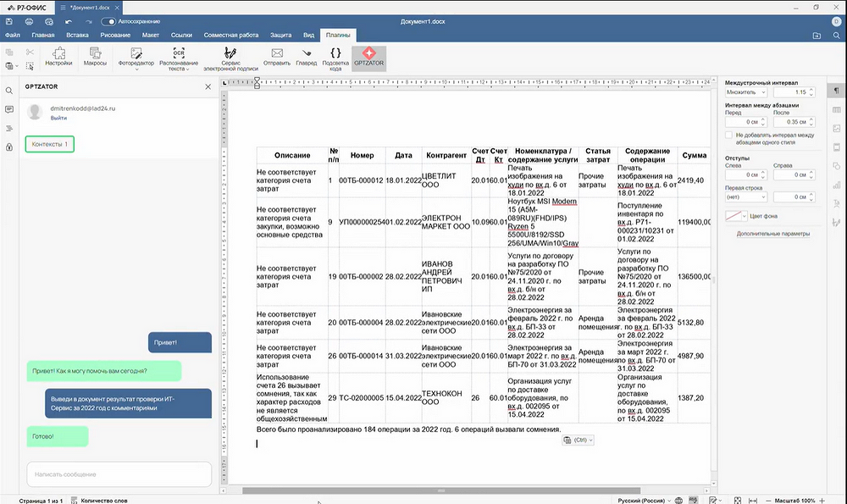Open image settings in the right sidebar
The height and width of the screenshot is (504, 847).
pyautogui.click(x=836, y=129)
